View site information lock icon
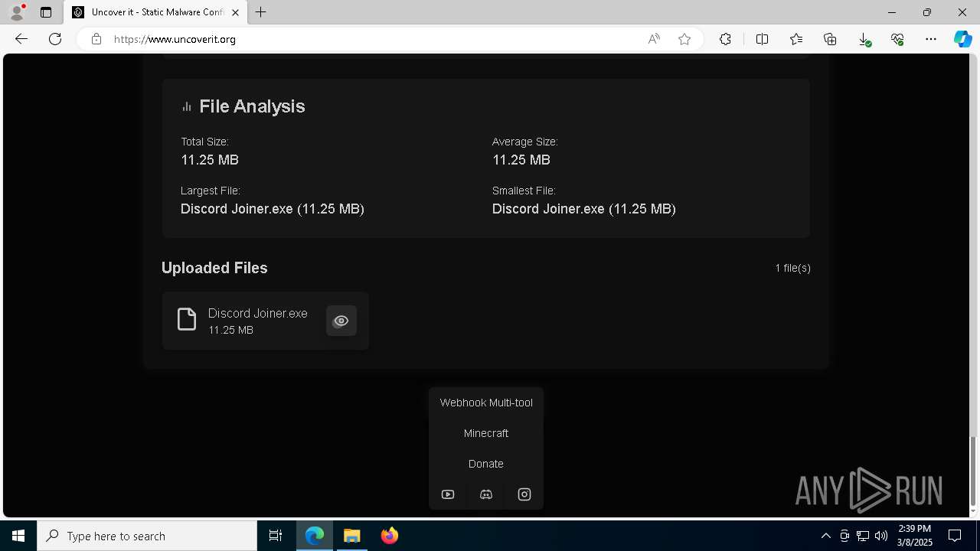 click(x=96, y=39)
